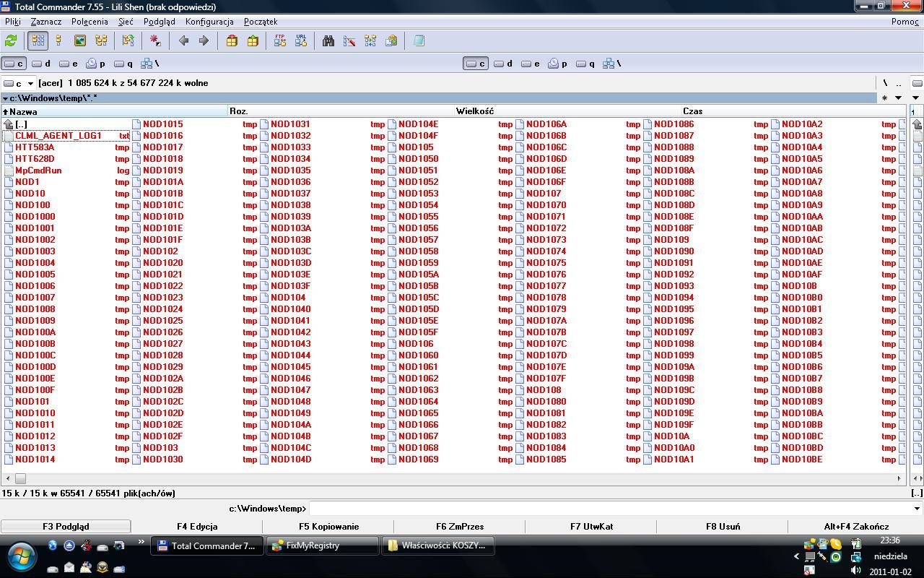Viewport: 924px width, 578px height.
Task: Click the arrow beside c:\Windows\temp path
Action: pos(5,98)
